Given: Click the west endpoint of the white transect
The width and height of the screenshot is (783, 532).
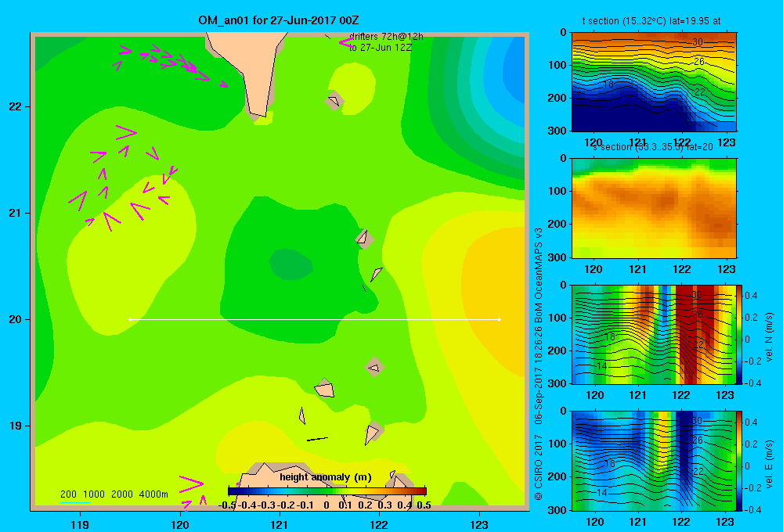Looking at the screenshot, I should (130, 319).
